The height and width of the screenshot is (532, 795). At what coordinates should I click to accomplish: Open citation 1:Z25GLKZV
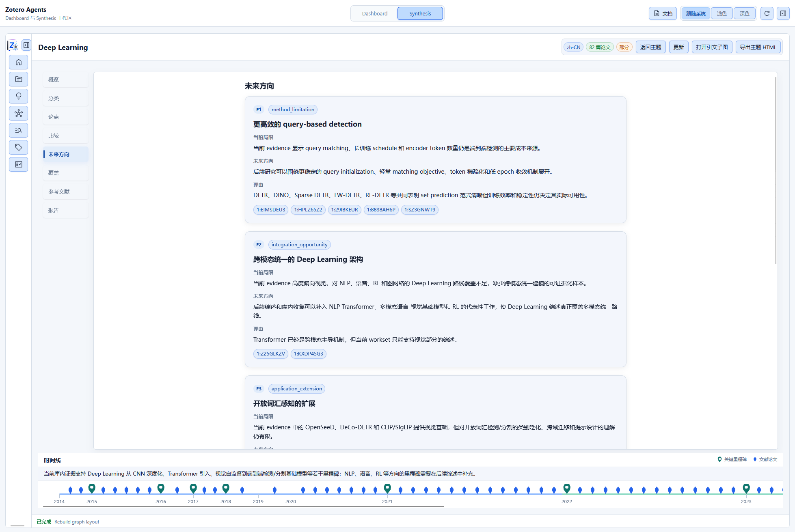pyautogui.click(x=271, y=354)
